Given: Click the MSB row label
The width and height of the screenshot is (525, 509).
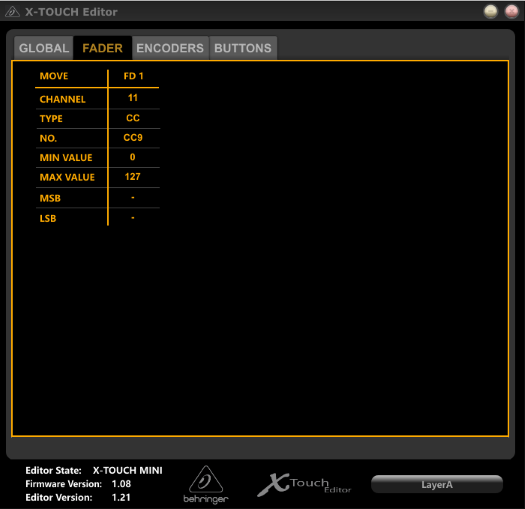Looking at the screenshot, I should point(50,198).
